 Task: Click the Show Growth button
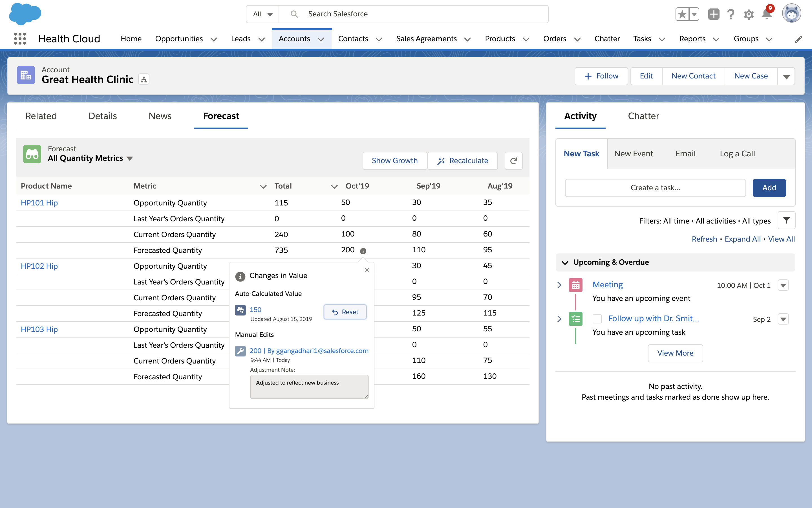pyautogui.click(x=395, y=161)
